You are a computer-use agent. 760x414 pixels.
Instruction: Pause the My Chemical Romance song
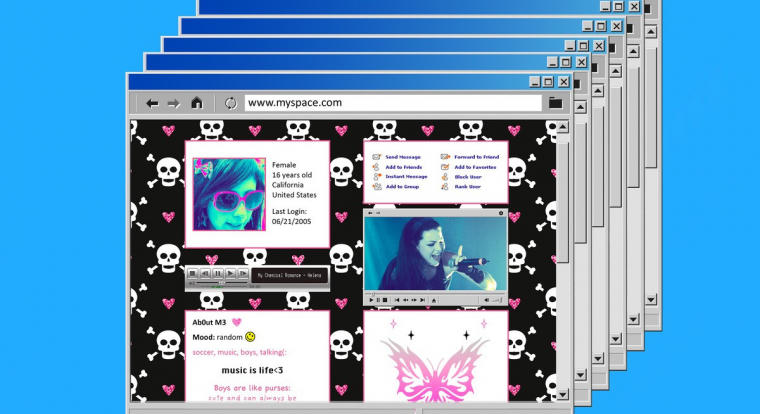(x=218, y=273)
